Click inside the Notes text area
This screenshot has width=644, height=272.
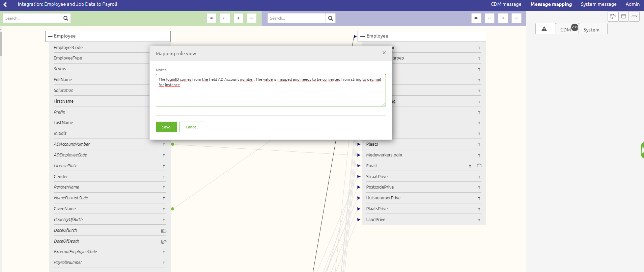[x=271, y=90]
